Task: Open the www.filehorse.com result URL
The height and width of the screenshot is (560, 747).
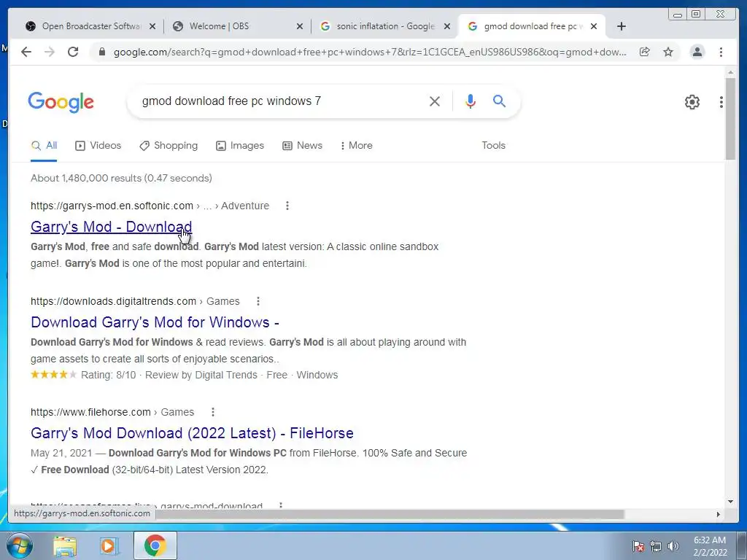Action: pyautogui.click(x=90, y=413)
